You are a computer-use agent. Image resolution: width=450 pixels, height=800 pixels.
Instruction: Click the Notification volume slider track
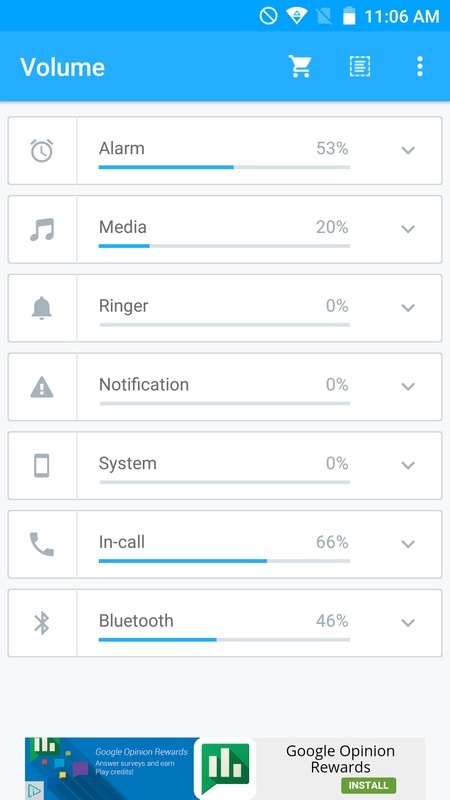click(224, 403)
